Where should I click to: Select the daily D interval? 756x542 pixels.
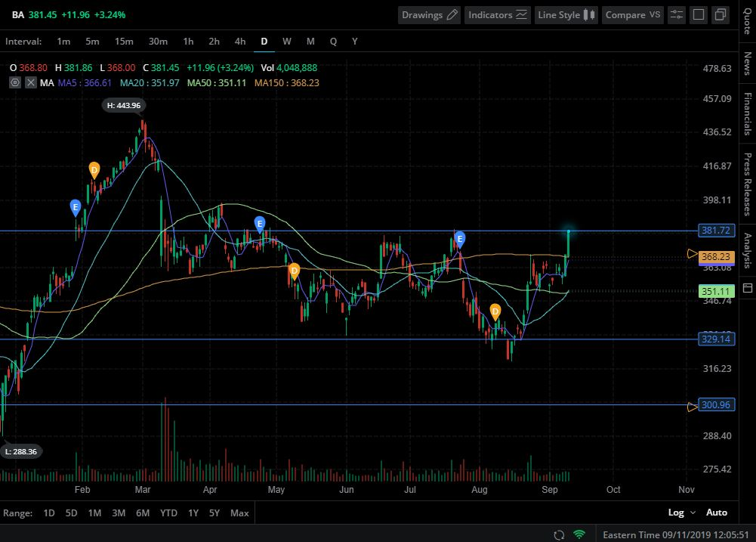(264, 42)
